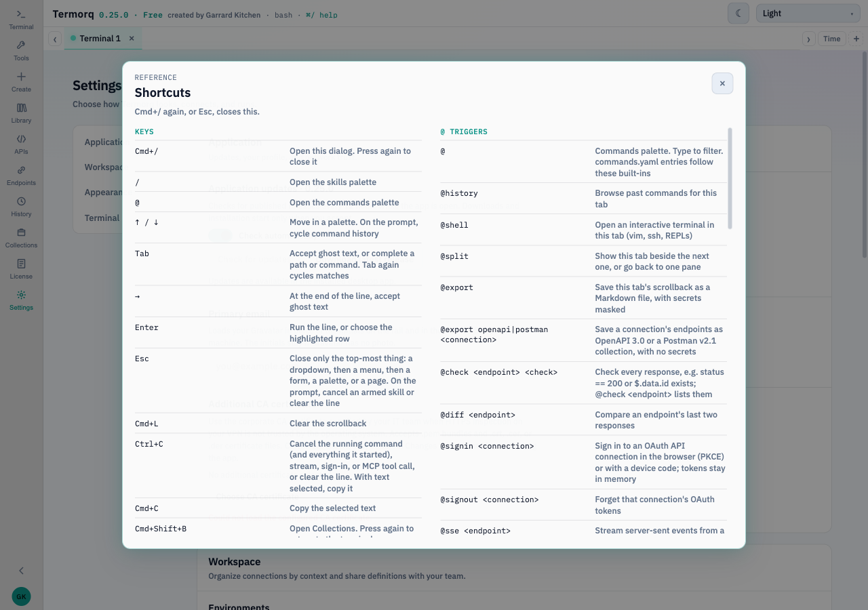Open the Terminal view from the sidebar
The height and width of the screenshot is (610, 868).
pyautogui.click(x=21, y=19)
